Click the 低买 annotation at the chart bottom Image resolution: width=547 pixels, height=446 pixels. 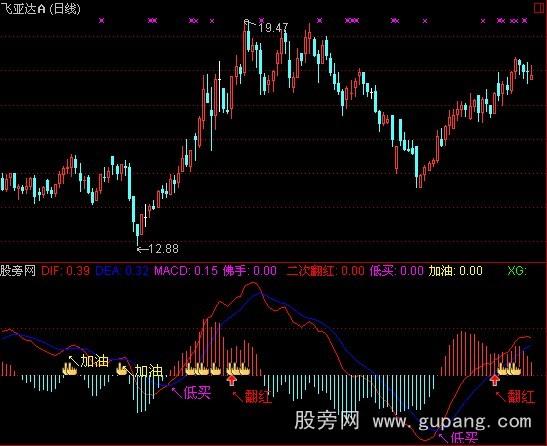coord(464,439)
